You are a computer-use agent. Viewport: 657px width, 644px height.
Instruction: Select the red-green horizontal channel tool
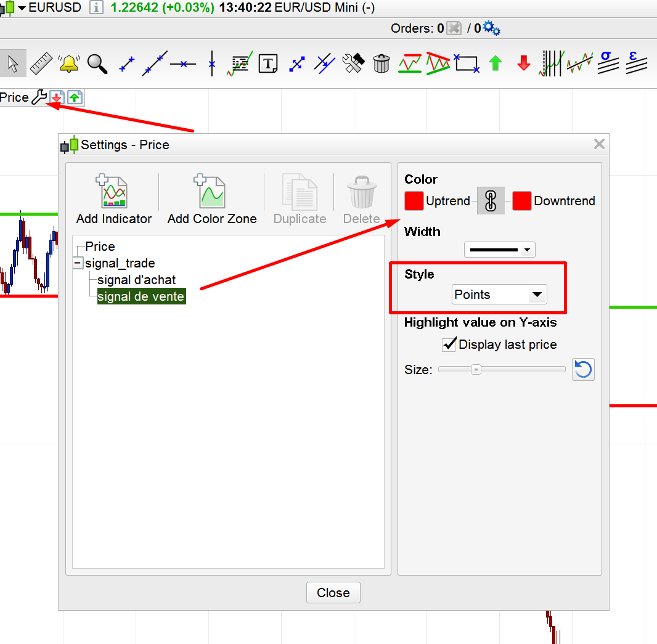coord(410,63)
